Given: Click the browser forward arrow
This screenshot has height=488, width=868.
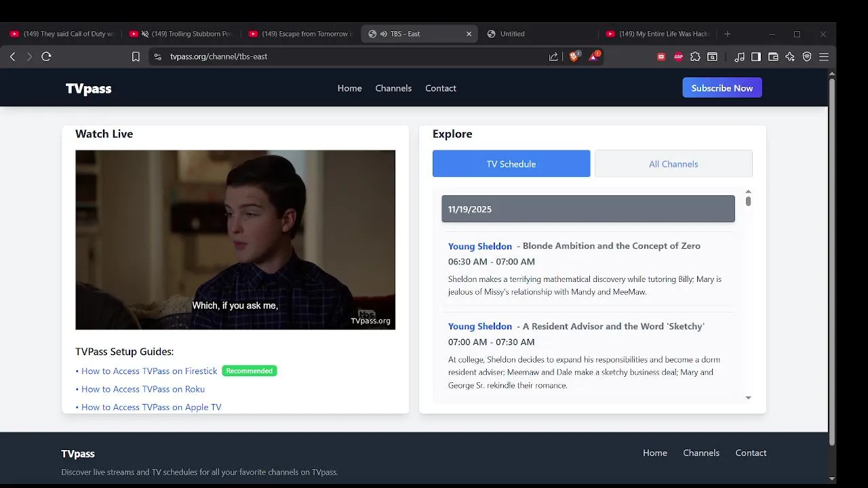Looking at the screenshot, I should click(29, 57).
